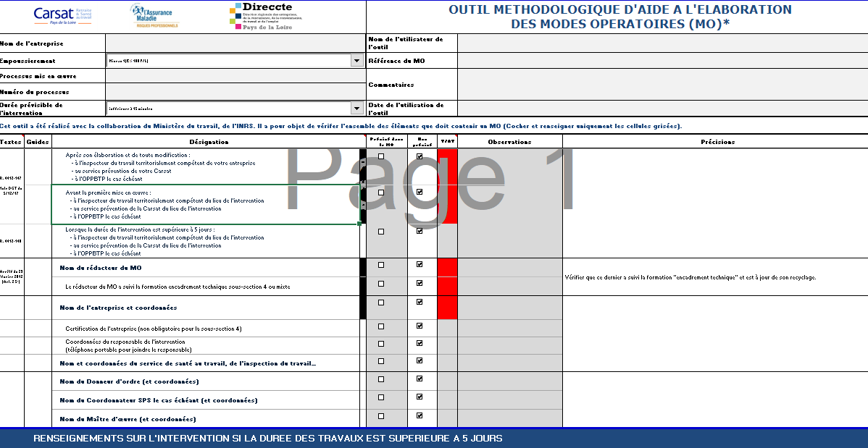Click the Date de l'utilisation de l'outil field

click(x=663, y=109)
